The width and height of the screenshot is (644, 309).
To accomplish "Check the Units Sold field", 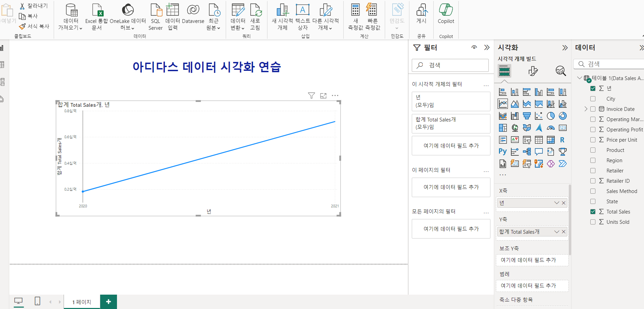I will 593,222.
